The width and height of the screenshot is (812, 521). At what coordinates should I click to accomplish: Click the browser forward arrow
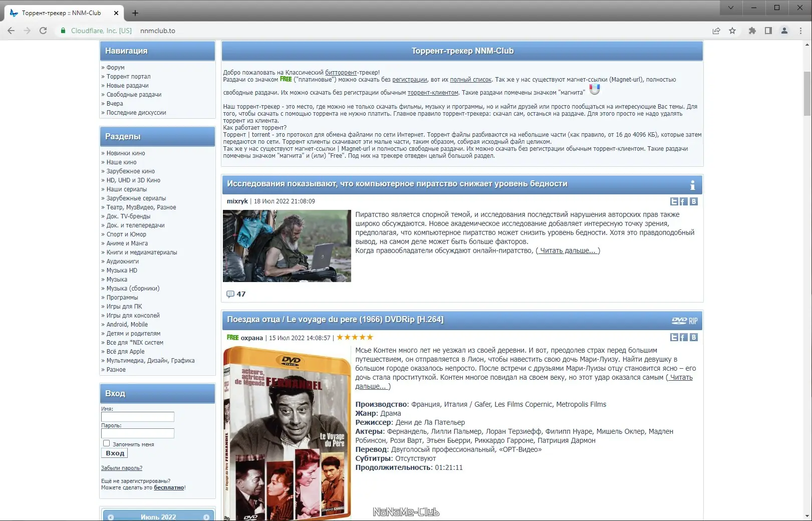[27, 31]
